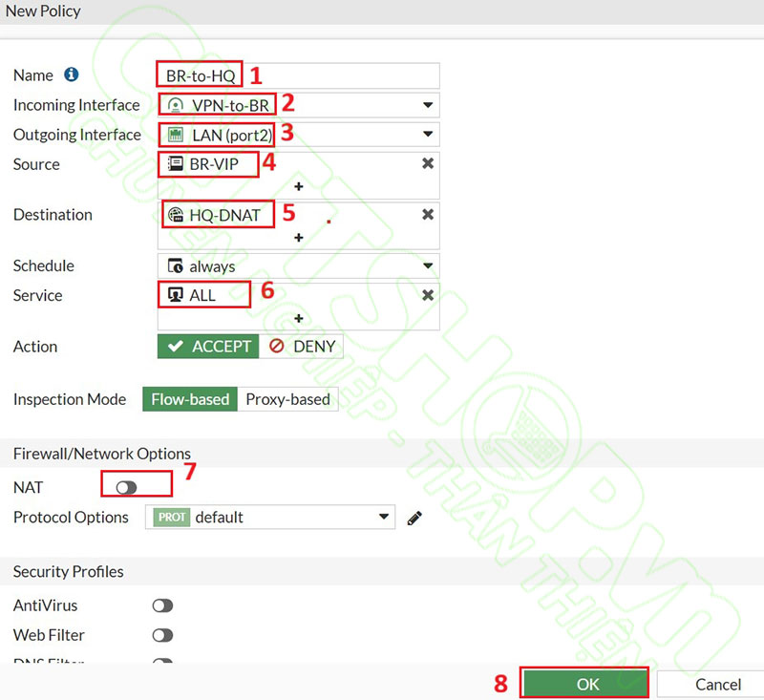Select Flow-based inspection mode
Viewport: 764px width, 700px height.
pyautogui.click(x=190, y=399)
